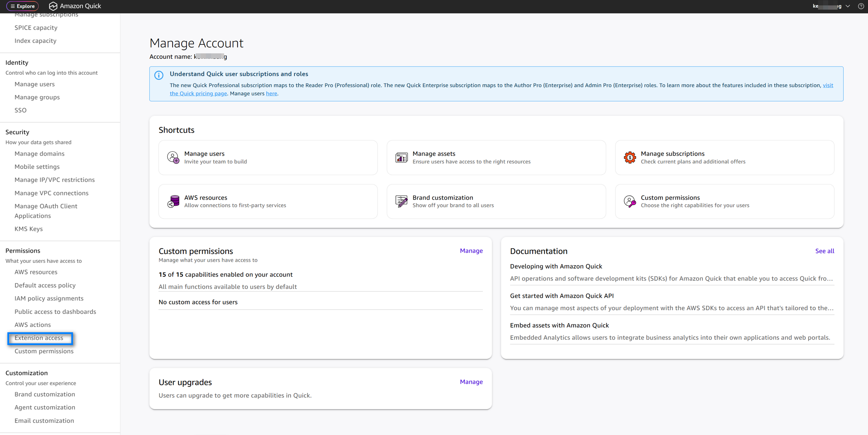This screenshot has width=868, height=435.
Task: Open Manage domains in sidebar
Action: pos(39,154)
